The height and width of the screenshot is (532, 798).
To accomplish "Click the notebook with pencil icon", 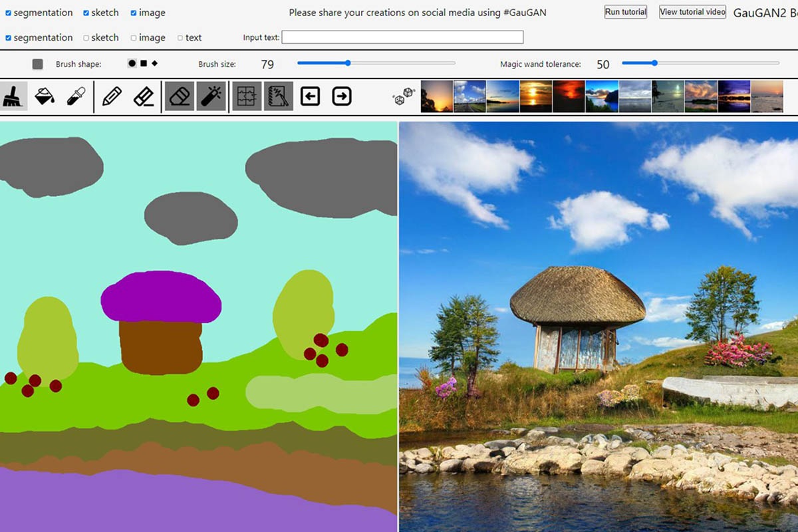I will click(278, 96).
